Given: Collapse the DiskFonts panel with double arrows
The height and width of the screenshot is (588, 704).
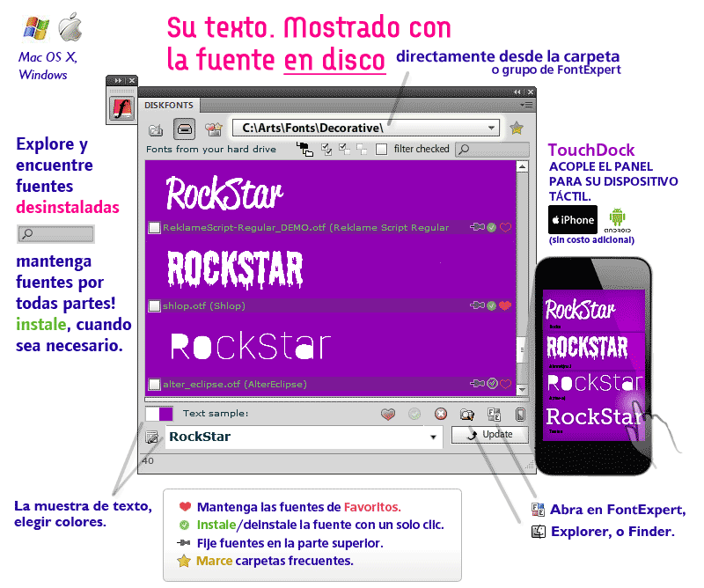Looking at the screenshot, I should pyautogui.click(x=517, y=92).
